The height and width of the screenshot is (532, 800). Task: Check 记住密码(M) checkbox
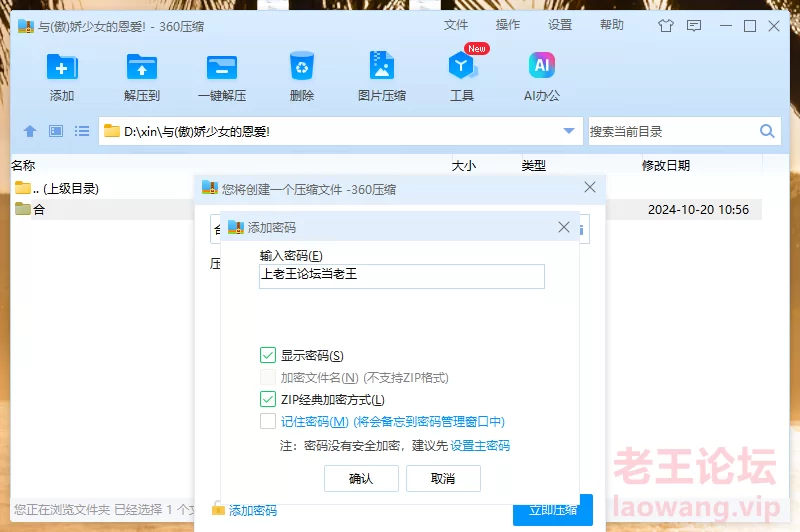coord(268,421)
